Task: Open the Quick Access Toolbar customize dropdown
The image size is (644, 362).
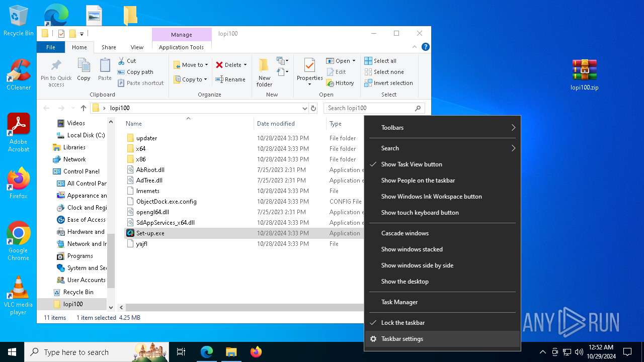Action: [x=82, y=34]
